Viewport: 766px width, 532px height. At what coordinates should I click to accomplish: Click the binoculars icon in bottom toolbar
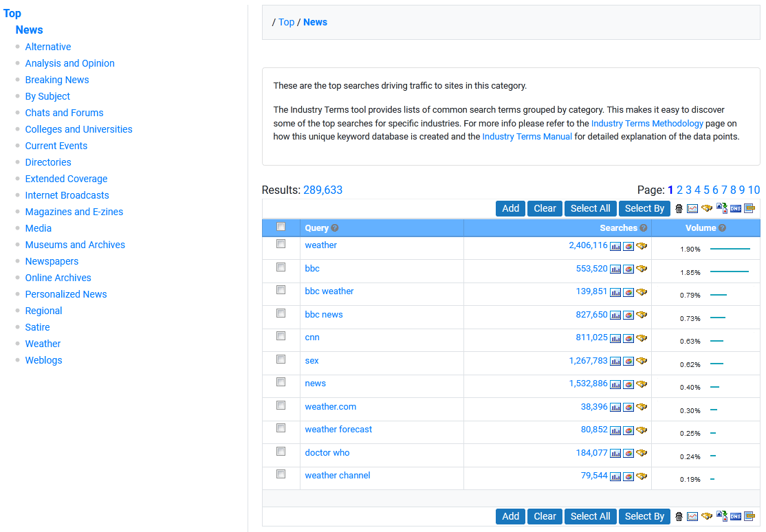click(x=706, y=516)
